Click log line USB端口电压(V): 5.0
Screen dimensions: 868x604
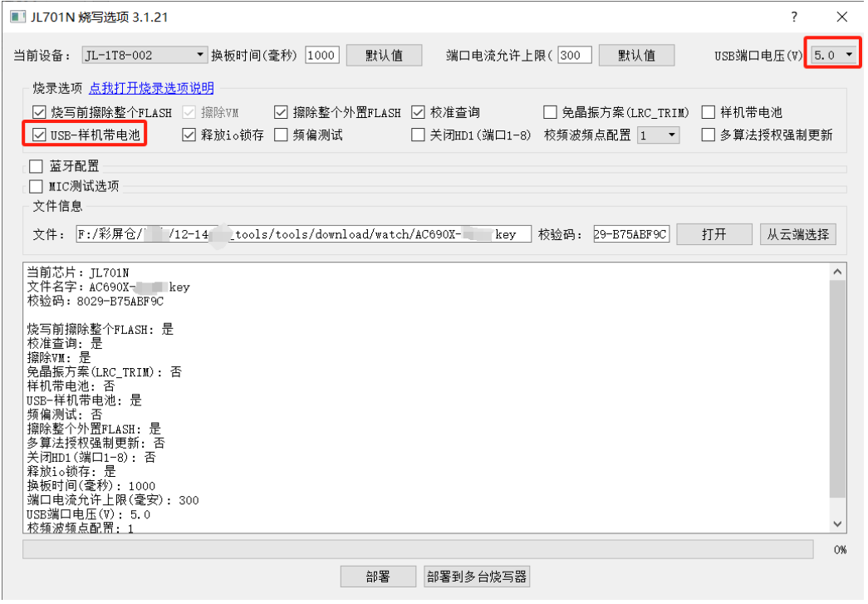[x=89, y=515]
